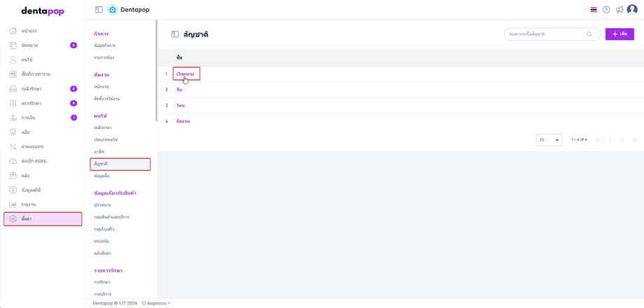Viewport: 644px width, 308px height.
Task: Open the item directly below สัญชาติ in the settings menu
Action: coord(101,176)
